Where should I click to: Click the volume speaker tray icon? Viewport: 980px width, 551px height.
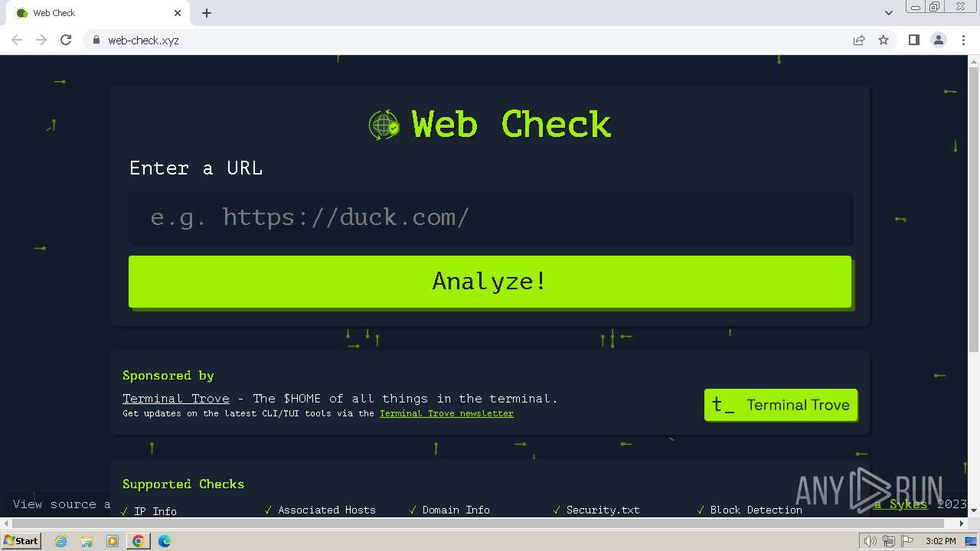pyautogui.click(x=871, y=541)
